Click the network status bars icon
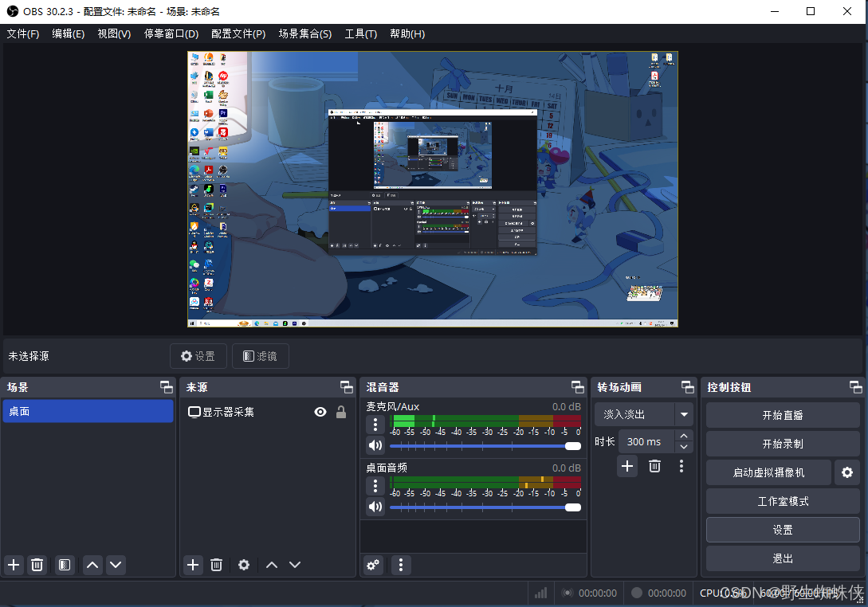This screenshot has width=868, height=607. coord(541,593)
